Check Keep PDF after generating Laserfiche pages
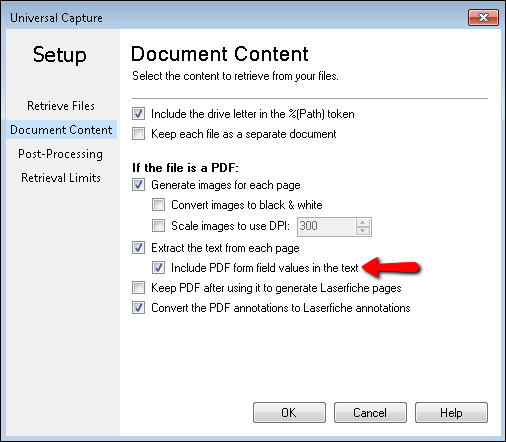The width and height of the screenshot is (506, 442). pyautogui.click(x=138, y=288)
